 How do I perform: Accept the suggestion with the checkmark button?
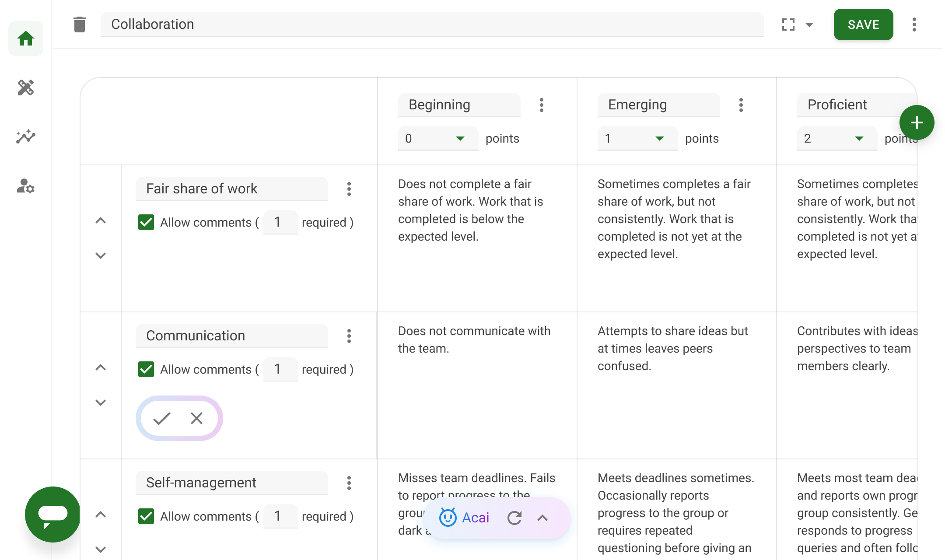162,418
